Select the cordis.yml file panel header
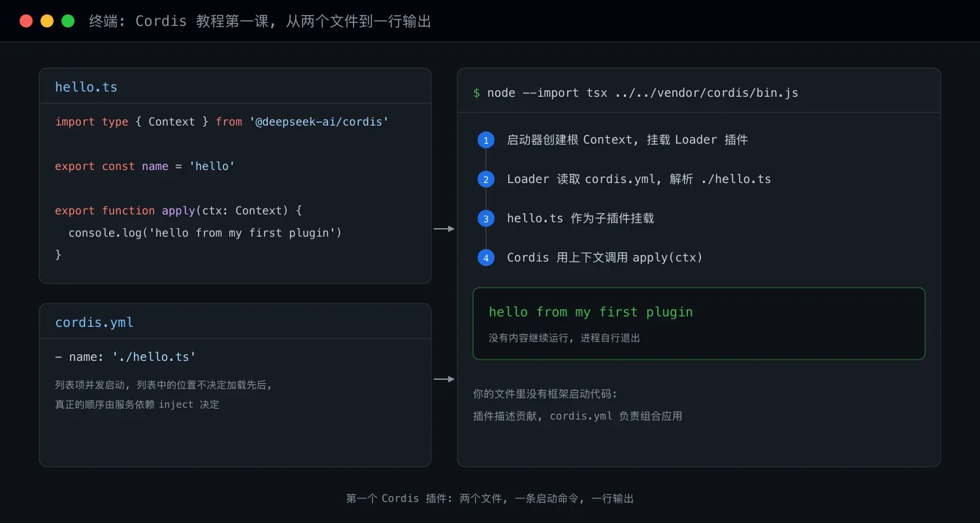 click(x=235, y=322)
